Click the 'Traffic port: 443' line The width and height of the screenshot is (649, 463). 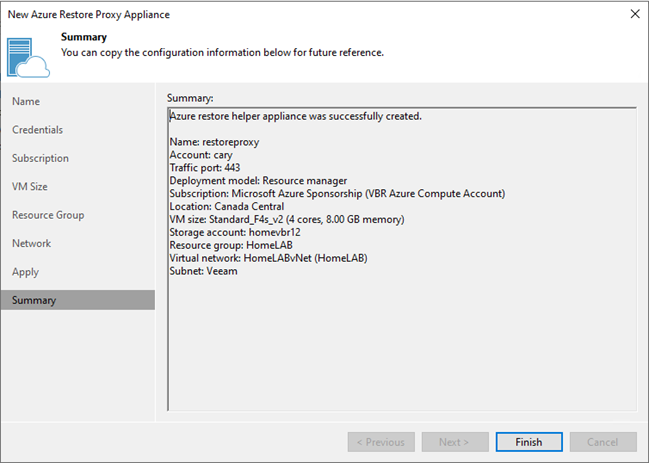pyautogui.click(x=205, y=168)
